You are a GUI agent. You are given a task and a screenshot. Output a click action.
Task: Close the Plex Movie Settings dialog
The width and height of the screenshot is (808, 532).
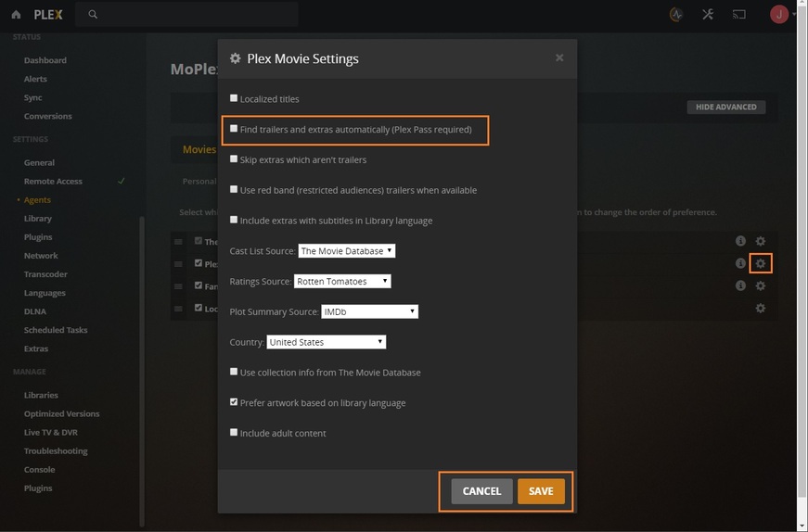click(559, 57)
